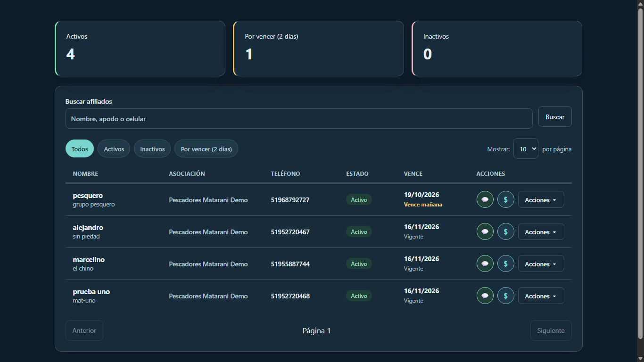644x362 pixels.
Task: Open the Acciones menu for alejandro
Action: [x=541, y=231]
